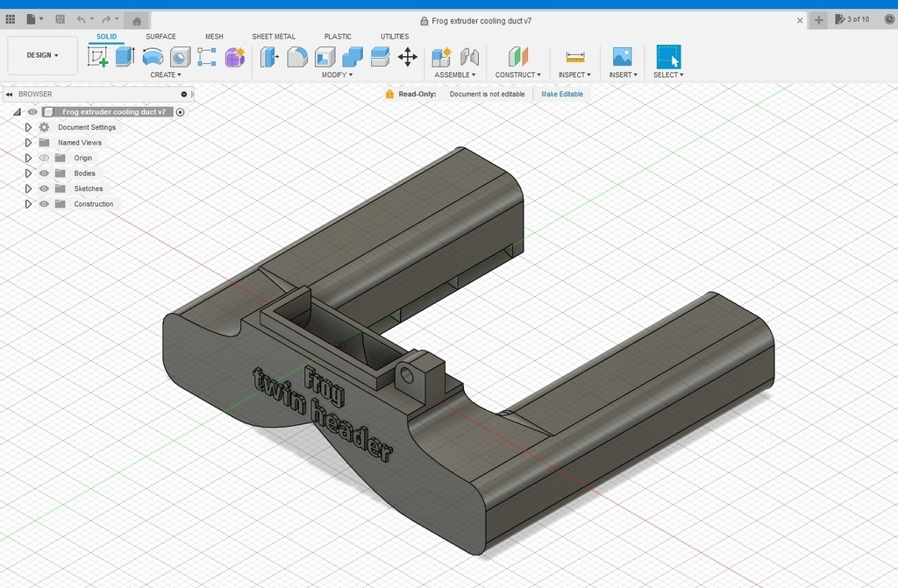Viewport: 898px width, 588px height.
Task: Expand the Bodies tree node
Action: (x=28, y=174)
